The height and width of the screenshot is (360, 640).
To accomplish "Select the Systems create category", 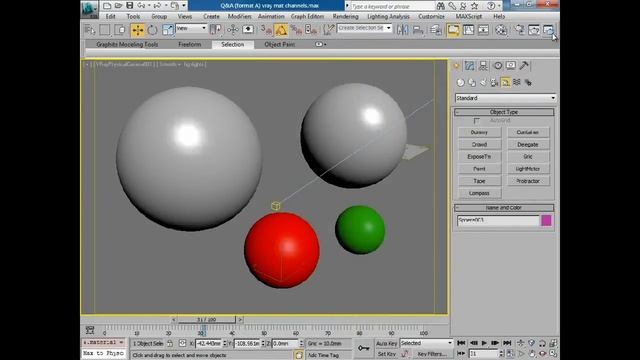I will tap(528, 82).
